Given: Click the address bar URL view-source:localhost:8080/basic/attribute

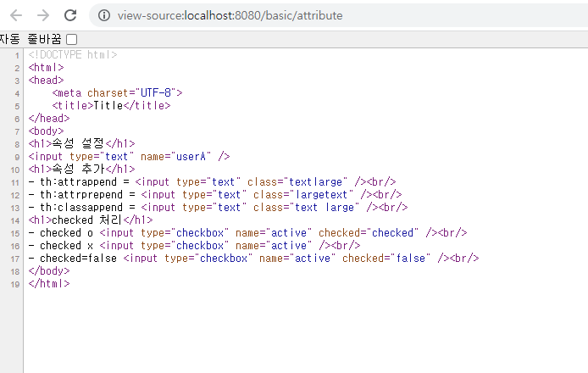Looking at the screenshot, I should point(230,15).
